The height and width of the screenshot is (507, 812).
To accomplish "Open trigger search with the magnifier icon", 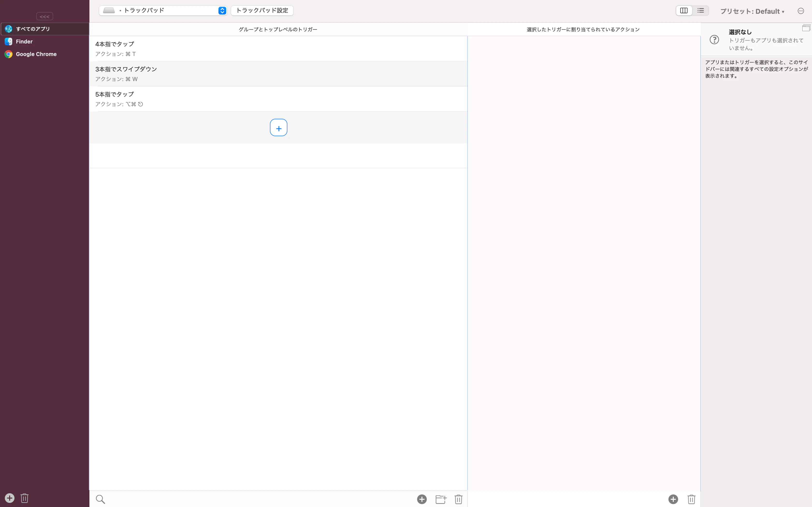I will 100,499.
